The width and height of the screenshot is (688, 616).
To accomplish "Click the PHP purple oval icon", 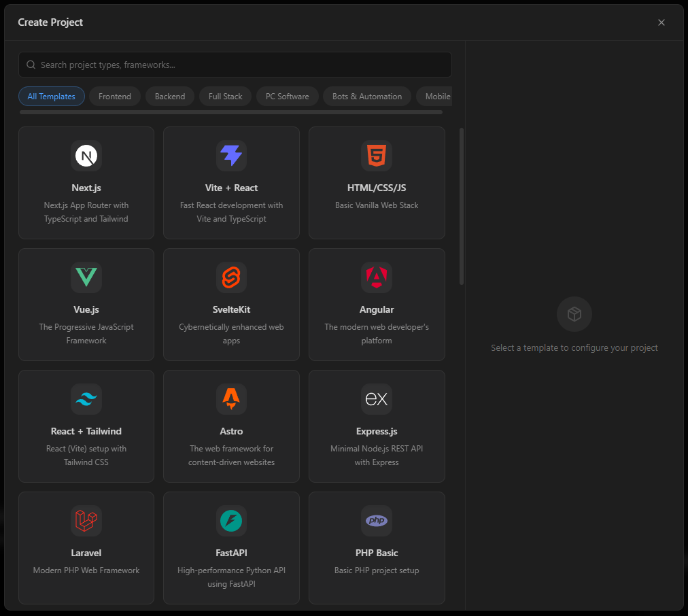I will [377, 520].
